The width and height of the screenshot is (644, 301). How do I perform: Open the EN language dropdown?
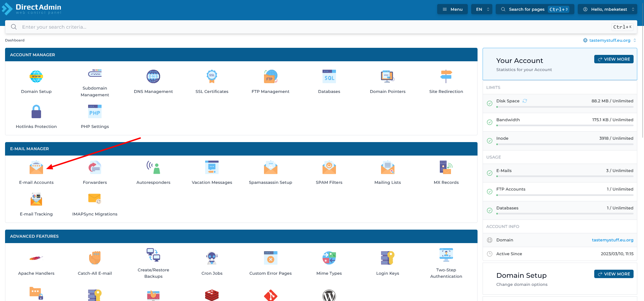pyautogui.click(x=482, y=9)
